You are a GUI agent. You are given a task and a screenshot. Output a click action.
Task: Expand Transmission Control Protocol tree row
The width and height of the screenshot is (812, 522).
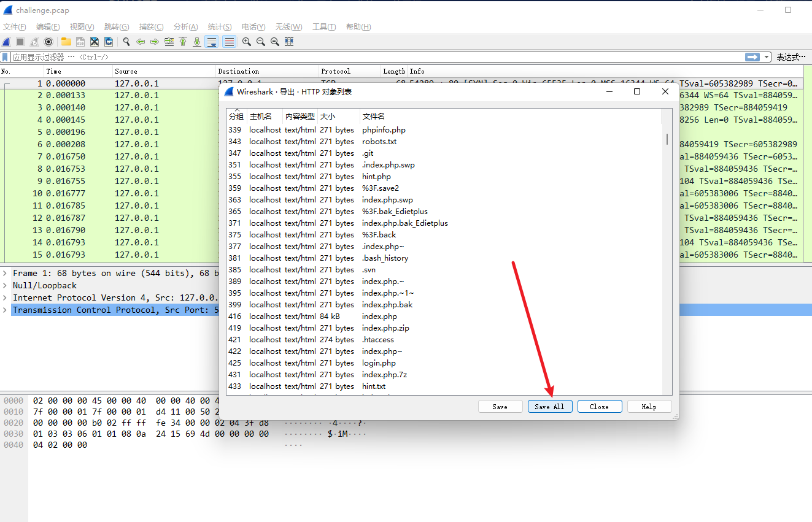(6, 310)
